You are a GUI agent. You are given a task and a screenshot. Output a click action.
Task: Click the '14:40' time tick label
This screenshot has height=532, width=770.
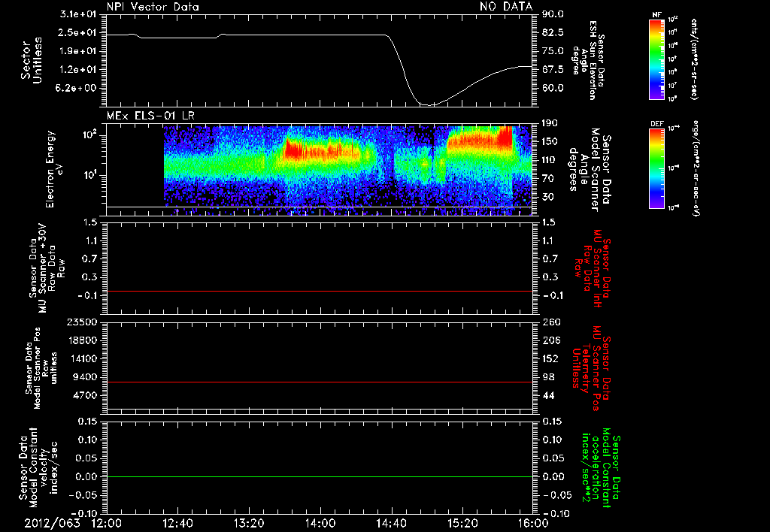pos(391,523)
